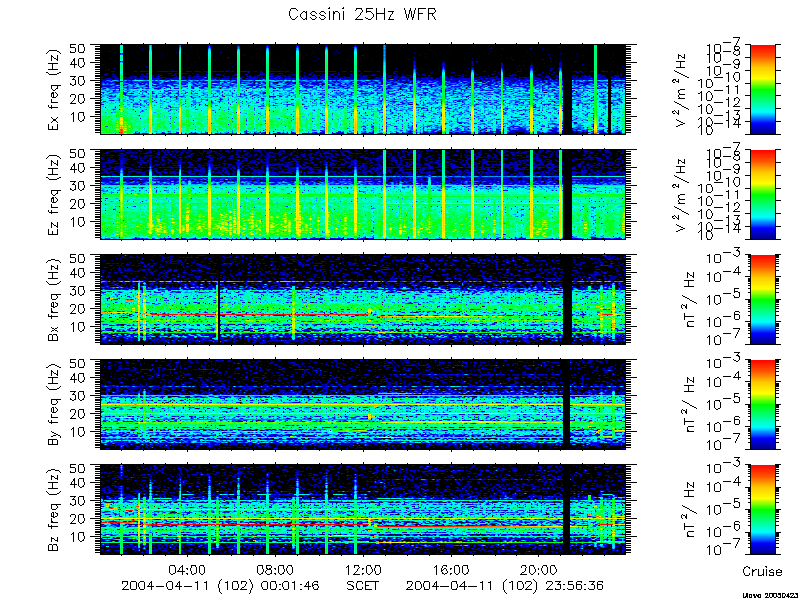Click the black data gap in By panel
This screenshot has width=800, height=600.
coord(567,404)
